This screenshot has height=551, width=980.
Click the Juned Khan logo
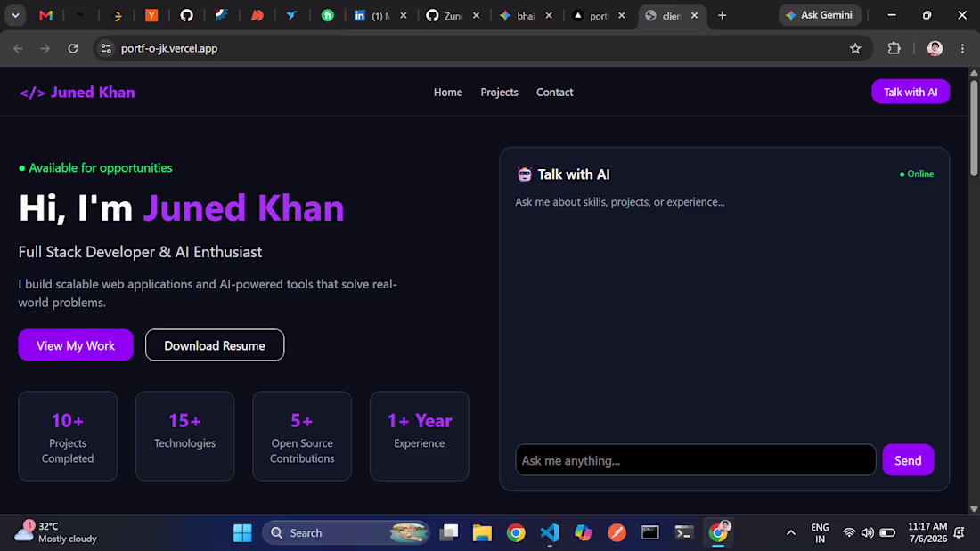pos(77,93)
